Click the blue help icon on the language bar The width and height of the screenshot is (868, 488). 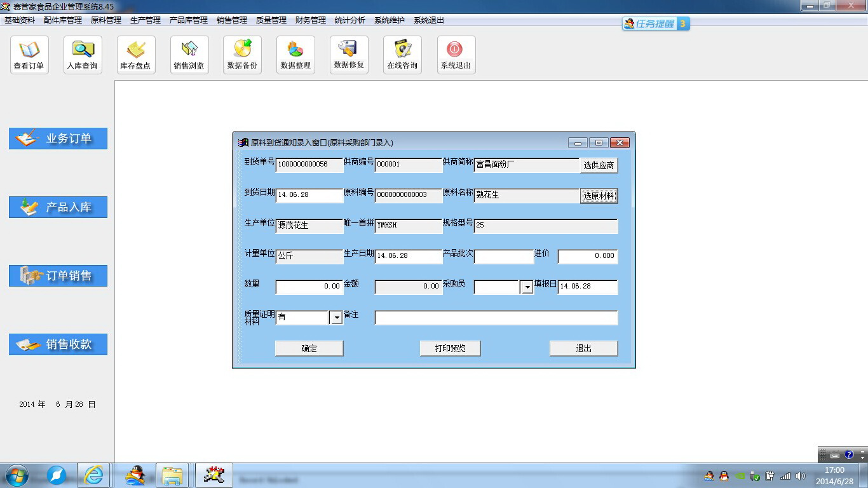coord(849,455)
